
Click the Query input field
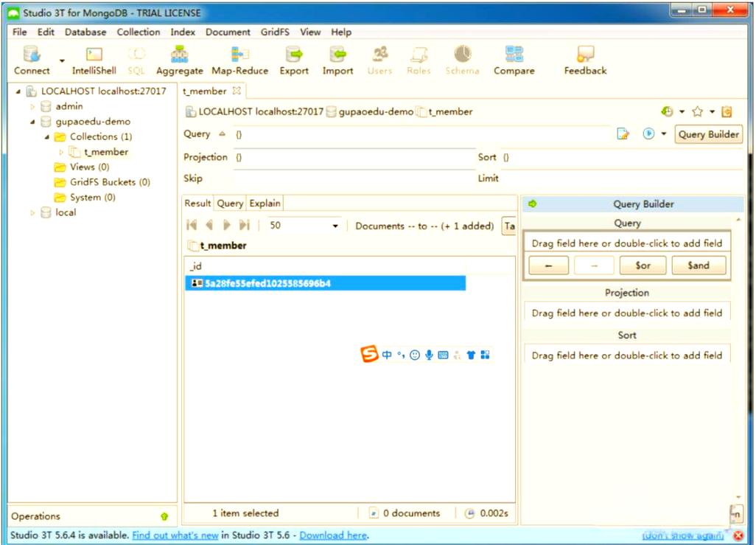pyautogui.click(x=422, y=134)
